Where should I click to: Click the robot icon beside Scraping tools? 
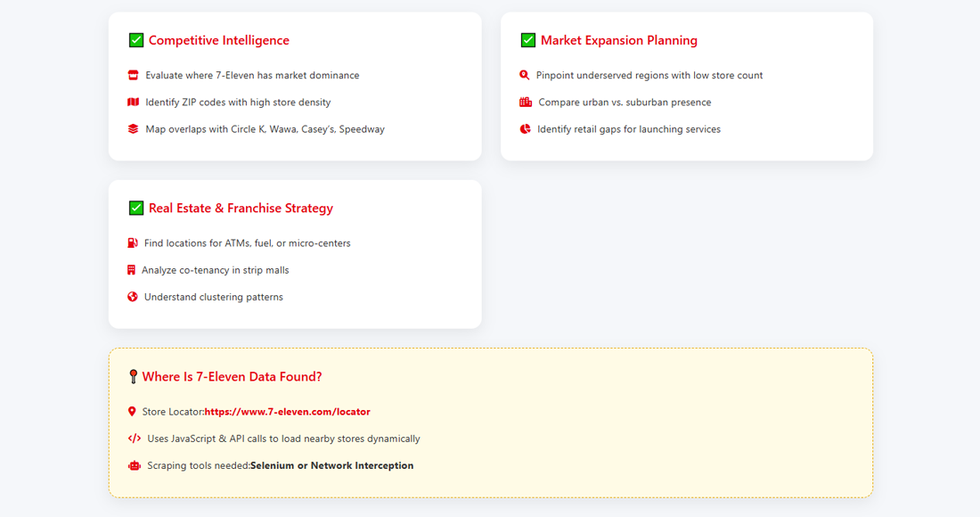[x=135, y=465]
